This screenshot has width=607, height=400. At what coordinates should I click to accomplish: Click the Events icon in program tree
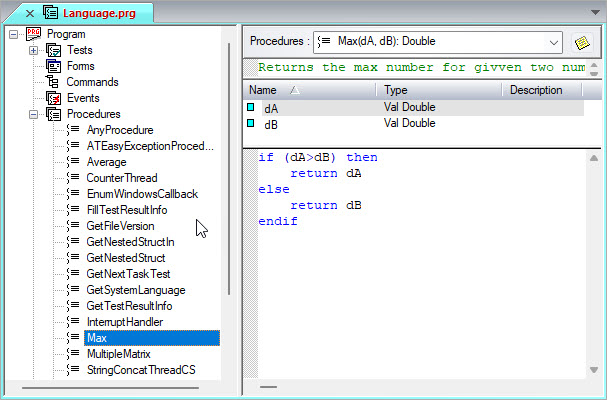tap(53, 98)
